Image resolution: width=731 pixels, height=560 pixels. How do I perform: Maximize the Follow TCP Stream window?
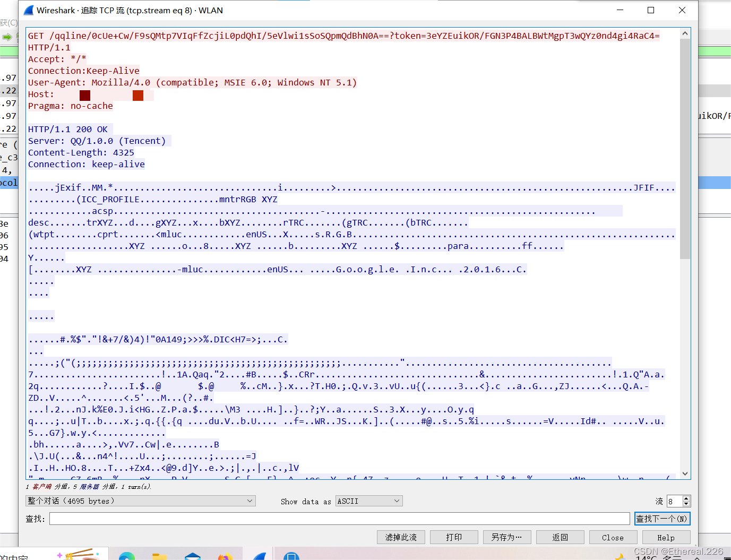651,10
